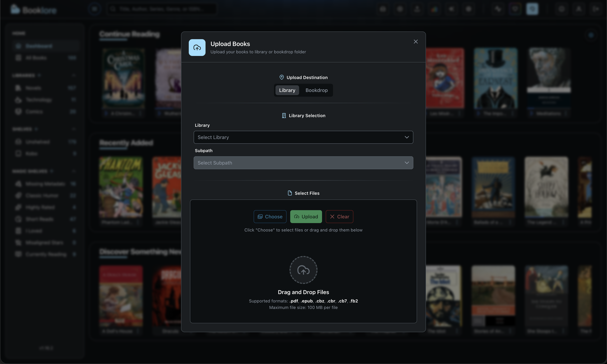Open the Select Library dropdown
This screenshot has height=364, width=607.
[x=303, y=137]
